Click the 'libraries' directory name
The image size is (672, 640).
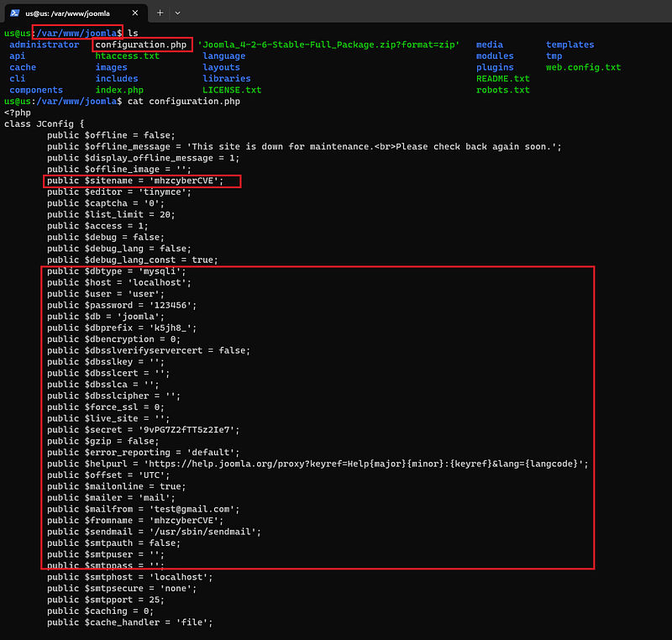click(227, 79)
